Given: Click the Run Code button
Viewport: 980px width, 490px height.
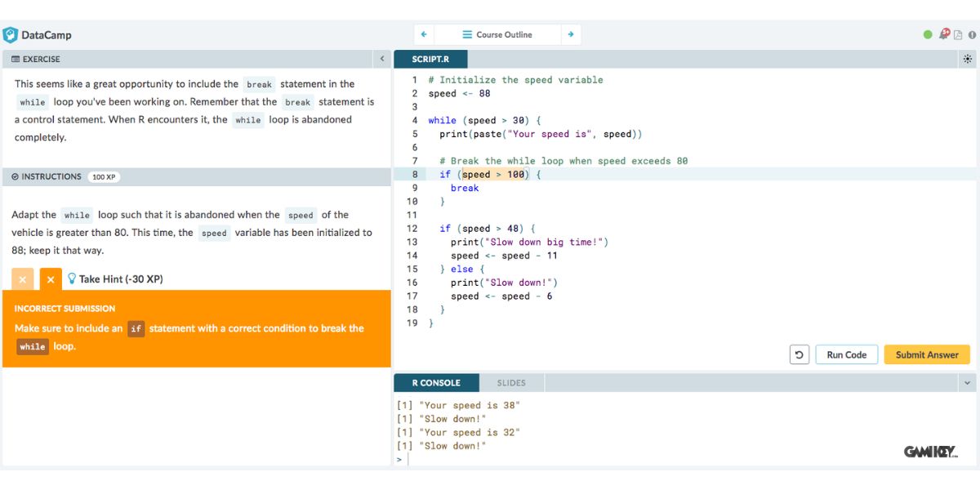Looking at the screenshot, I should point(846,354).
